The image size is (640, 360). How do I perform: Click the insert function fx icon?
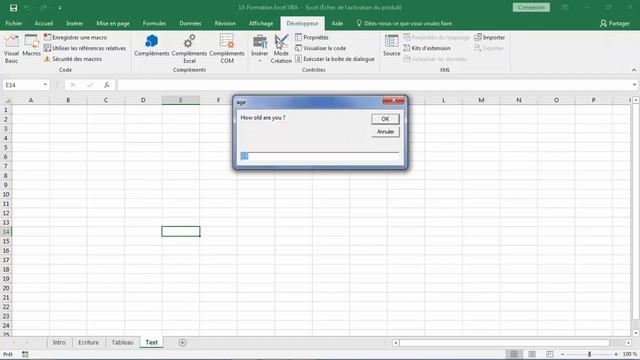[x=107, y=85]
